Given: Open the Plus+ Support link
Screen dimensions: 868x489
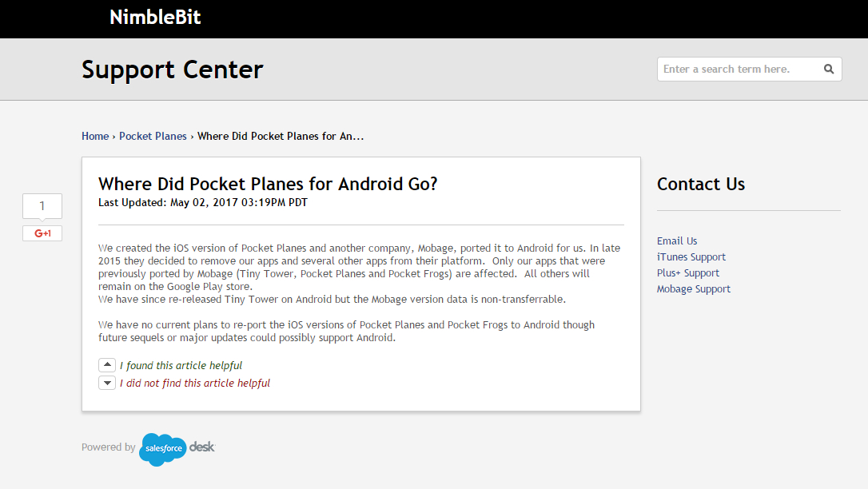Looking at the screenshot, I should tap(687, 272).
